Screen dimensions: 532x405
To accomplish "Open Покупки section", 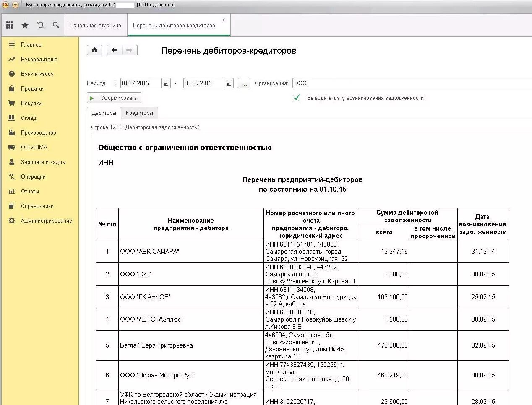I will coord(31,103).
